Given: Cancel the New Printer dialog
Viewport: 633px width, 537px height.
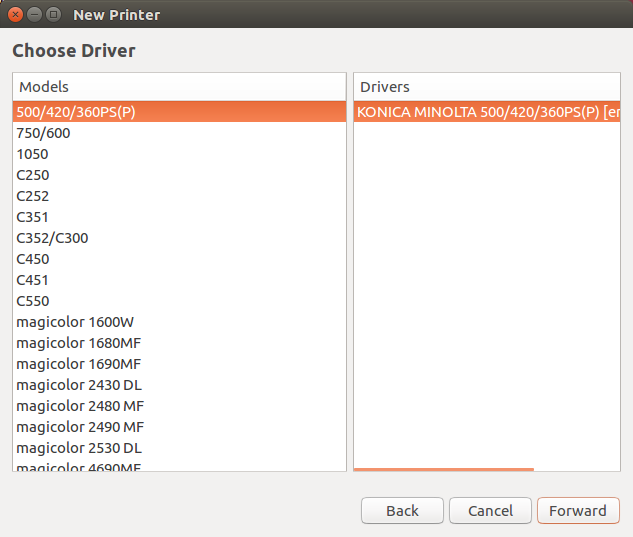Looking at the screenshot, I should tap(490, 511).
